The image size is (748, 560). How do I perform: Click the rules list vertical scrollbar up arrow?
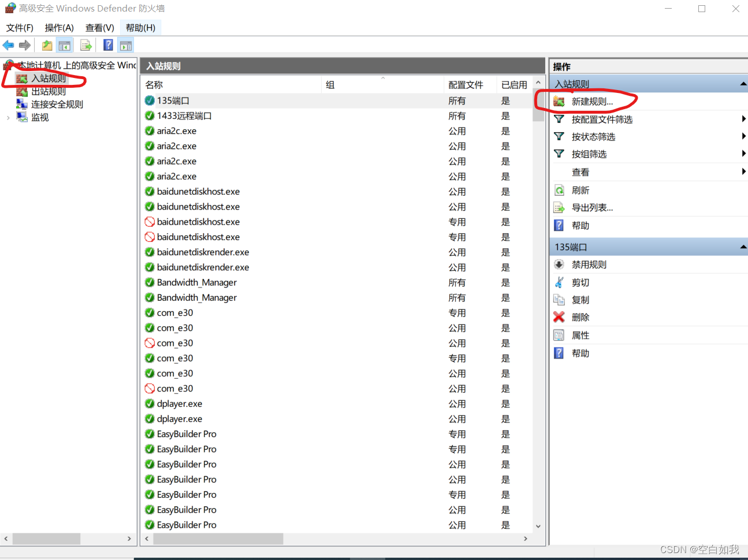(x=538, y=83)
